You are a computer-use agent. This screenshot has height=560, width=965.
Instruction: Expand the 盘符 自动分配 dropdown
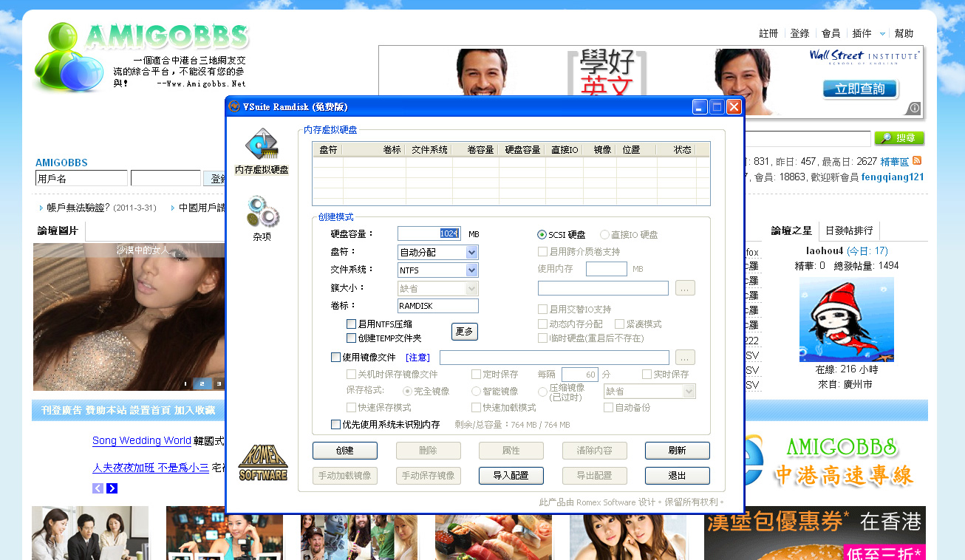coord(472,253)
